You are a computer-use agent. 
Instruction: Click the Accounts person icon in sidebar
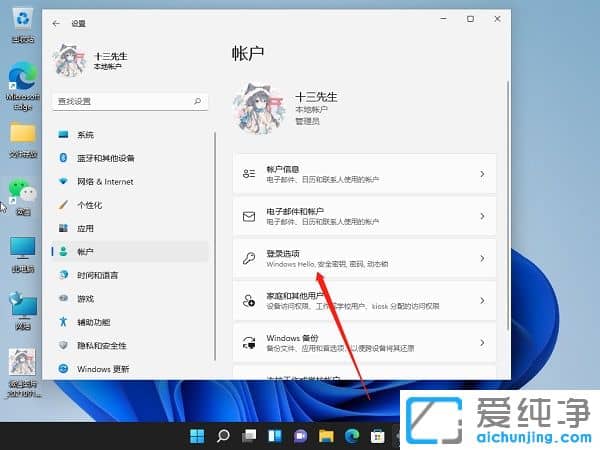click(x=64, y=251)
